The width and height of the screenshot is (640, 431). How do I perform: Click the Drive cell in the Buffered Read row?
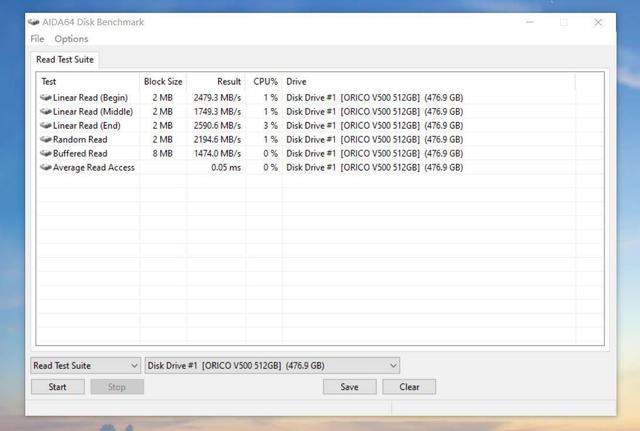pos(375,153)
